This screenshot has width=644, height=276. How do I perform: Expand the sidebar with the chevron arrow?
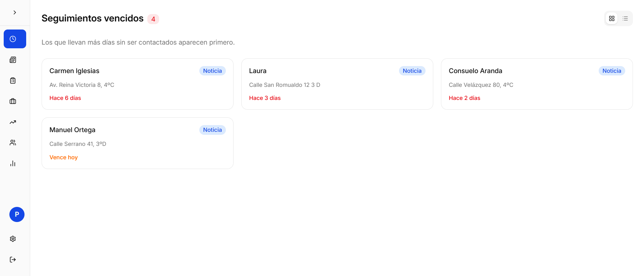click(x=15, y=12)
